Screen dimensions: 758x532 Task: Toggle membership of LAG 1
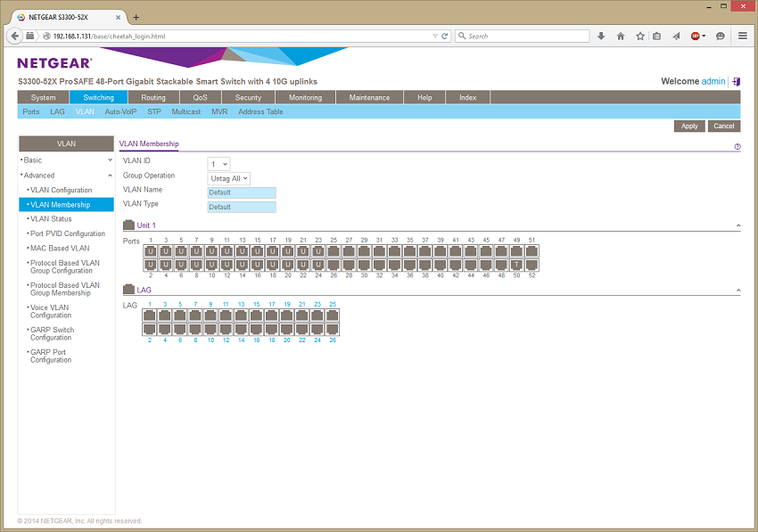[150, 315]
